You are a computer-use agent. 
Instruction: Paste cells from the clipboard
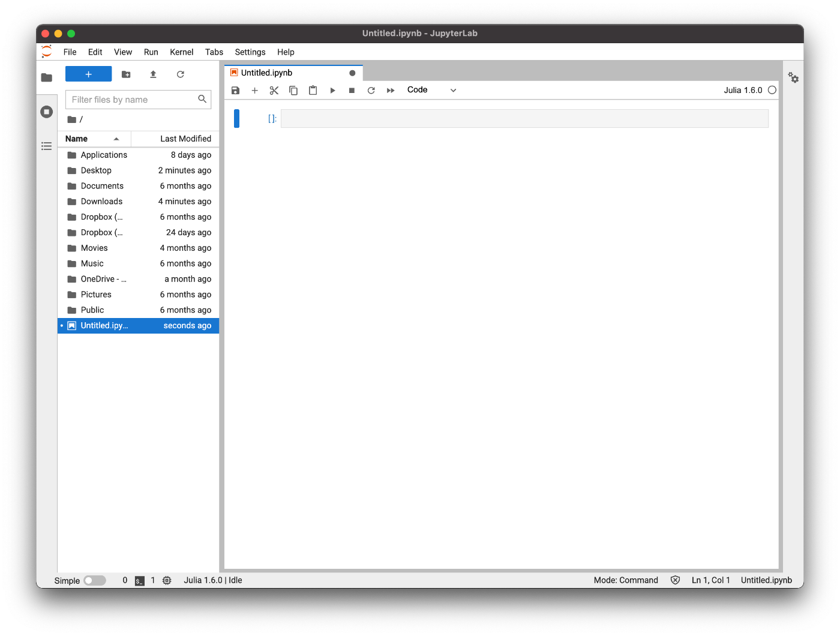313,91
